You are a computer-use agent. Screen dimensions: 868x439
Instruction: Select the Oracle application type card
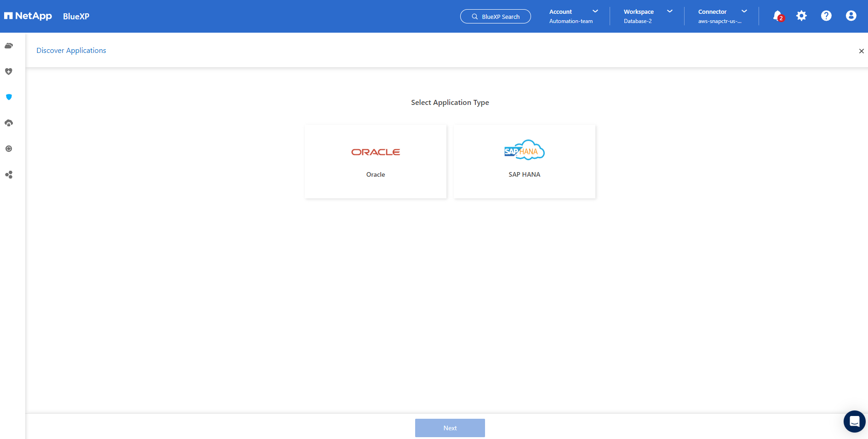coord(376,162)
